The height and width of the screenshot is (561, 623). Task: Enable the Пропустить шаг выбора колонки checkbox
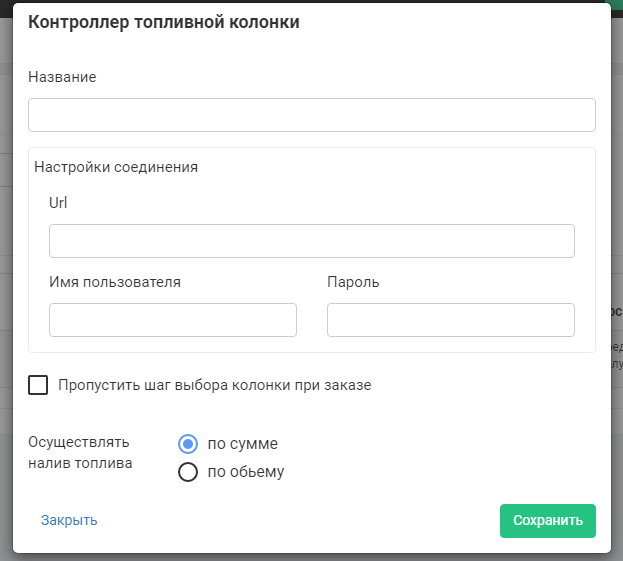click(x=38, y=385)
